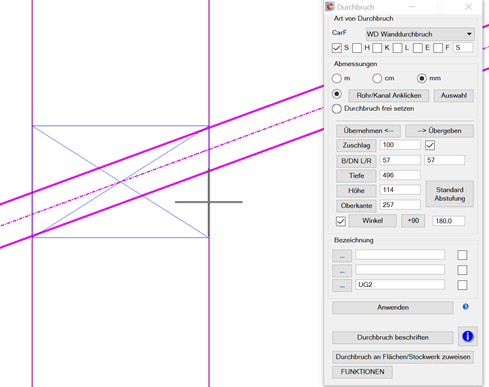Viewport: 489px width, 387px height.
Task: Open the small blue help question icon
Action: (x=466, y=307)
